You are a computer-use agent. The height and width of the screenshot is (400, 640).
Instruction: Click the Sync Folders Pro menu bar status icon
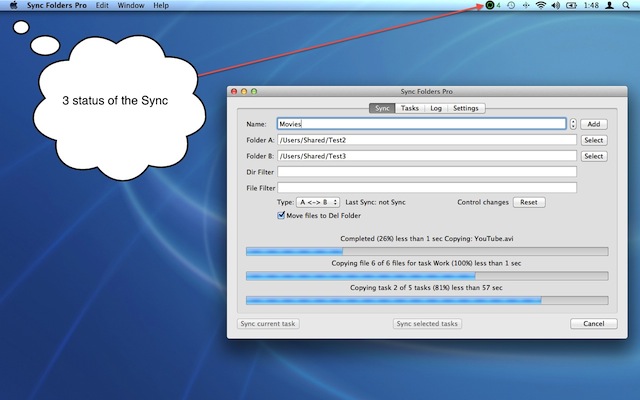490,6
